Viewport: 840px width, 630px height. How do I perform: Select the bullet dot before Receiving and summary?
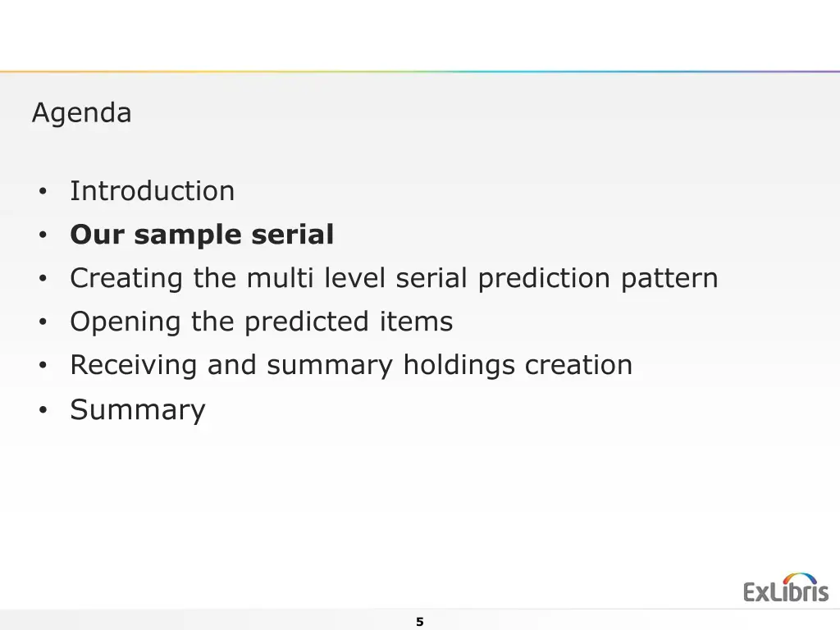pyautogui.click(x=43, y=365)
